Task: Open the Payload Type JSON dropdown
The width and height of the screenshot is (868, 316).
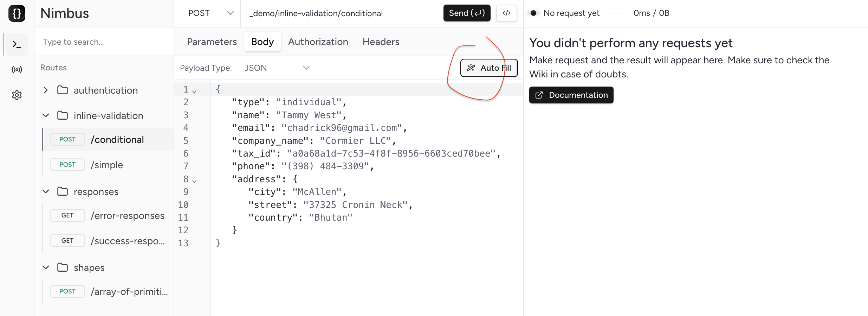Action: point(277,68)
